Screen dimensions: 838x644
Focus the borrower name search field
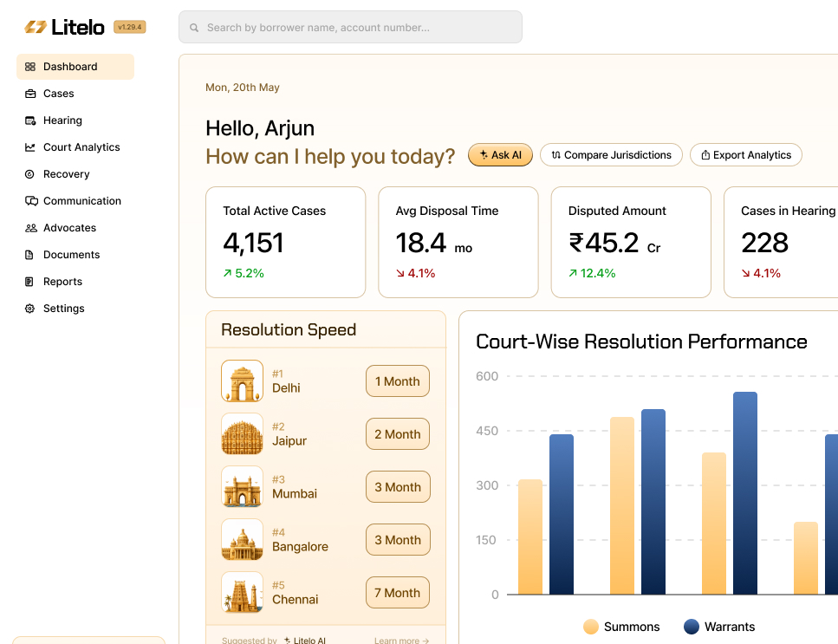coord(350,27)
